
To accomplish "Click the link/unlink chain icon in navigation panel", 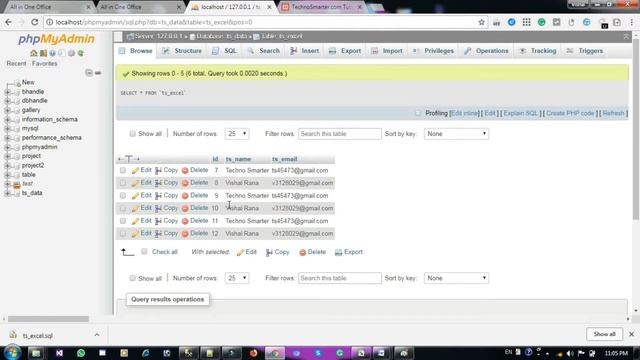I will (x=98, y=73).
